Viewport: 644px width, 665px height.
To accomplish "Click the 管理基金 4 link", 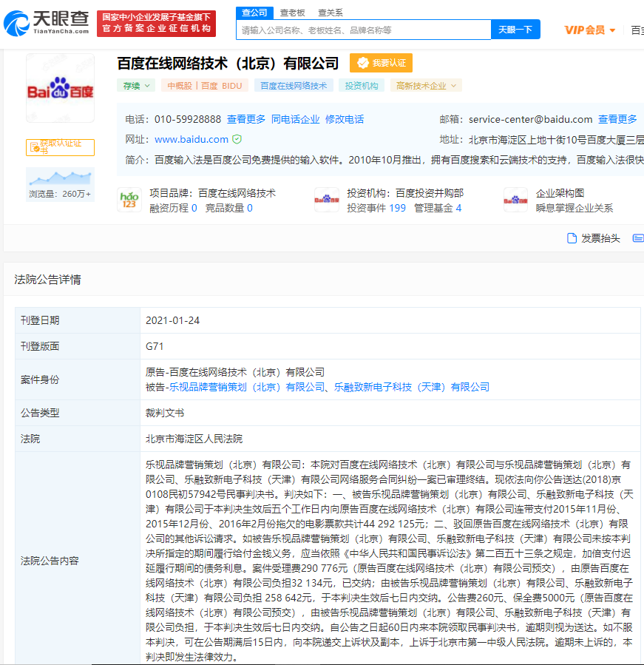I will [438, 209].
